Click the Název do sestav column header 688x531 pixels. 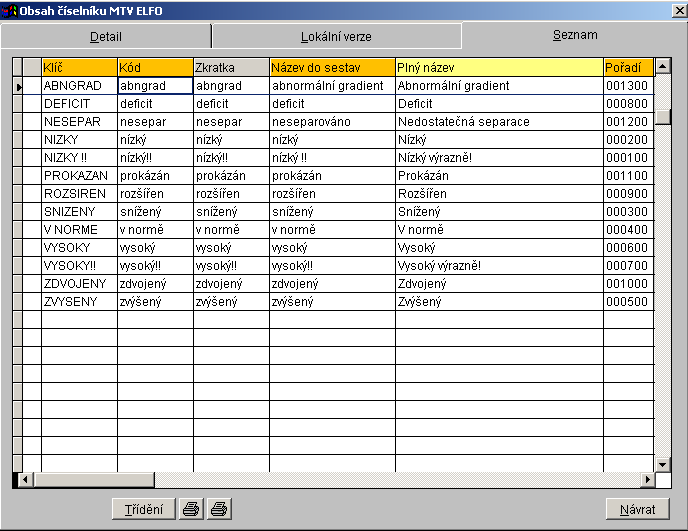click(x=332, y=67)
